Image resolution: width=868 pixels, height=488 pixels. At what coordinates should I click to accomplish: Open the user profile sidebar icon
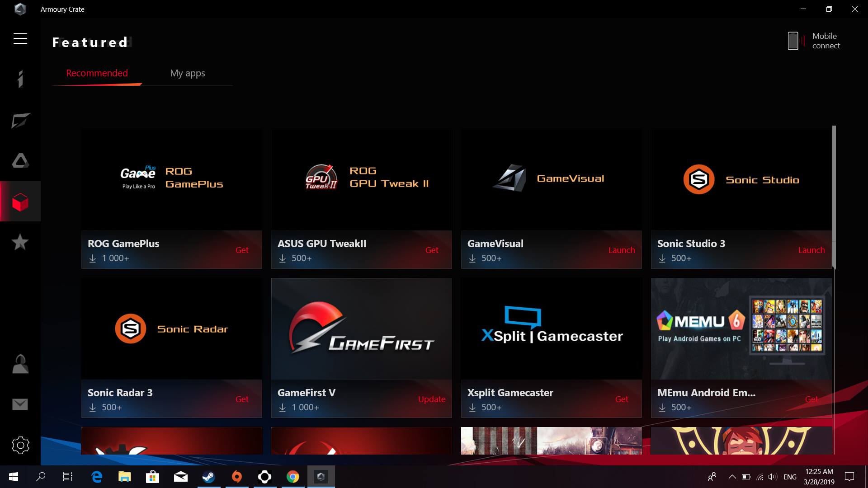pyautogui.click(x=20, y=364)
